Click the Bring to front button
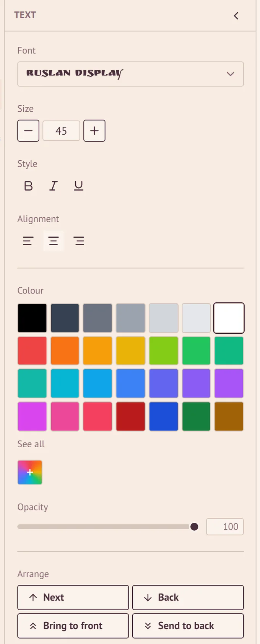The width and height of the screenshot is (260, 644). pyautogui.click(x=73, y=626)
